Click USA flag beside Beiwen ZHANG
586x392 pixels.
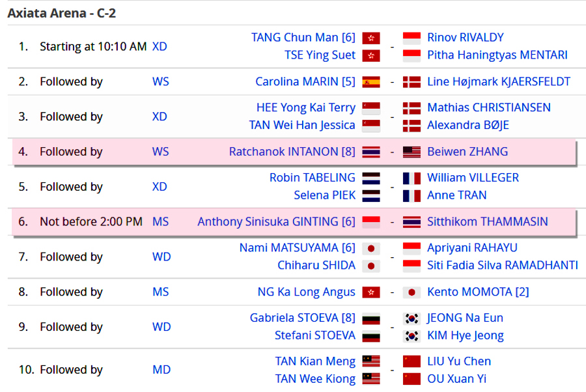point(412,152)
